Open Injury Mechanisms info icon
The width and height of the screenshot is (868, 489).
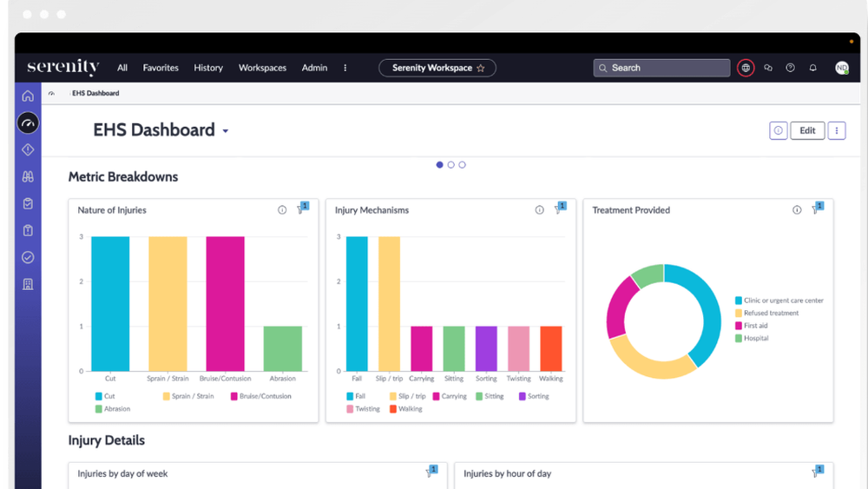(539, 210)
